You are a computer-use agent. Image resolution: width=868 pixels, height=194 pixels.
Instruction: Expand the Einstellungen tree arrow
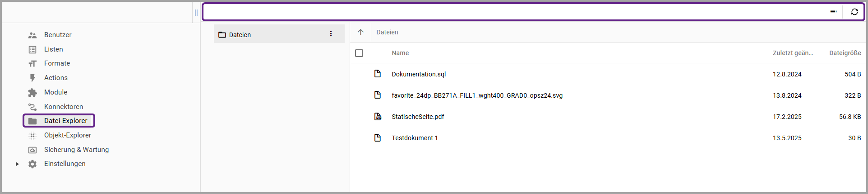click(x=17, y=164)
